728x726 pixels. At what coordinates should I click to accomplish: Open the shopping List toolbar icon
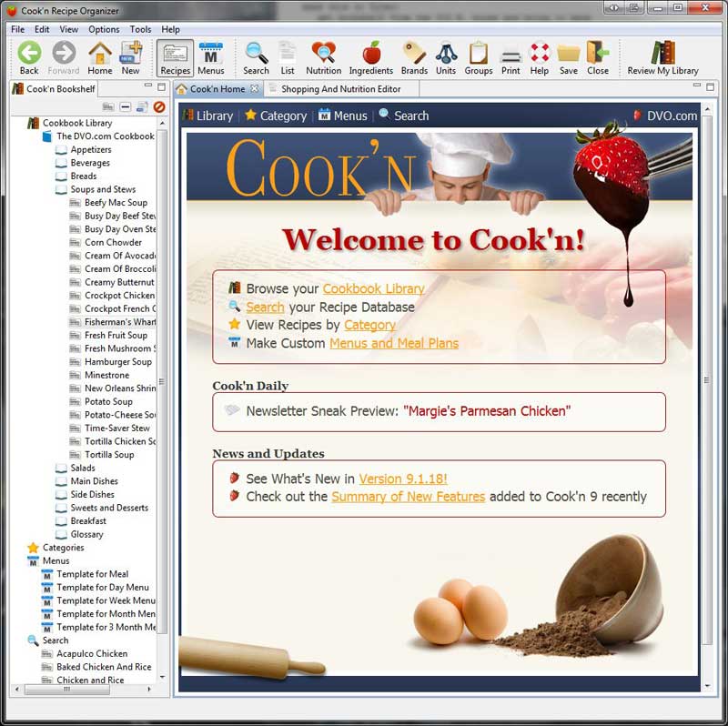click(288, 58)
